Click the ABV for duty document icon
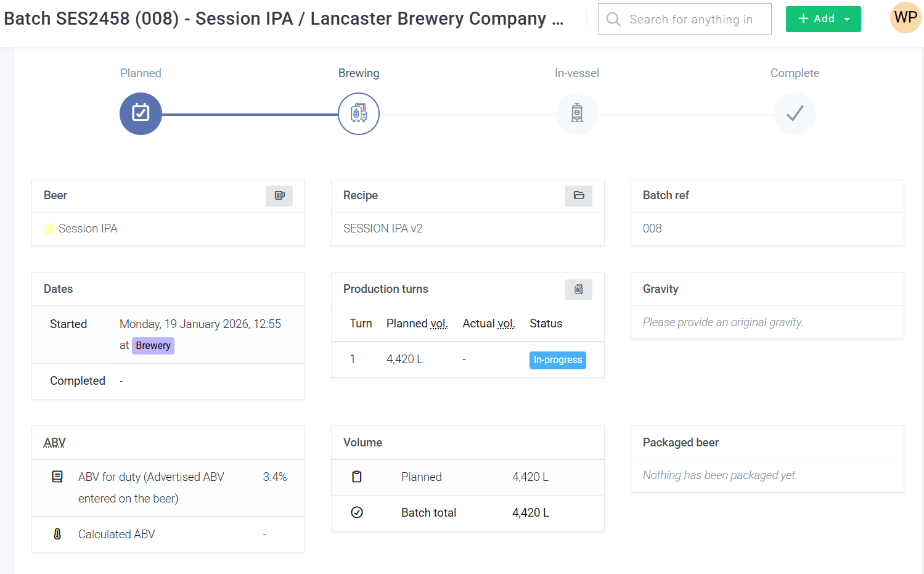Viewport: 924px width, 574px height. [x=57, y=477]
